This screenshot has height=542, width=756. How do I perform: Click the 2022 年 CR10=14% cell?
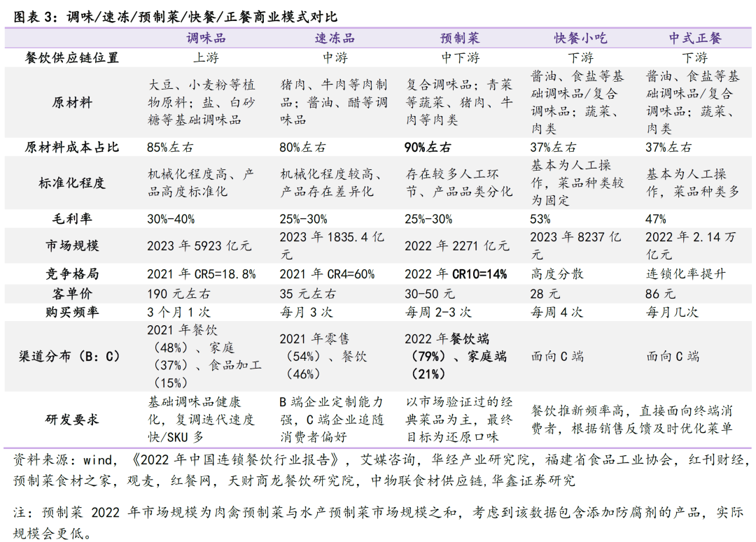point(456,274)
